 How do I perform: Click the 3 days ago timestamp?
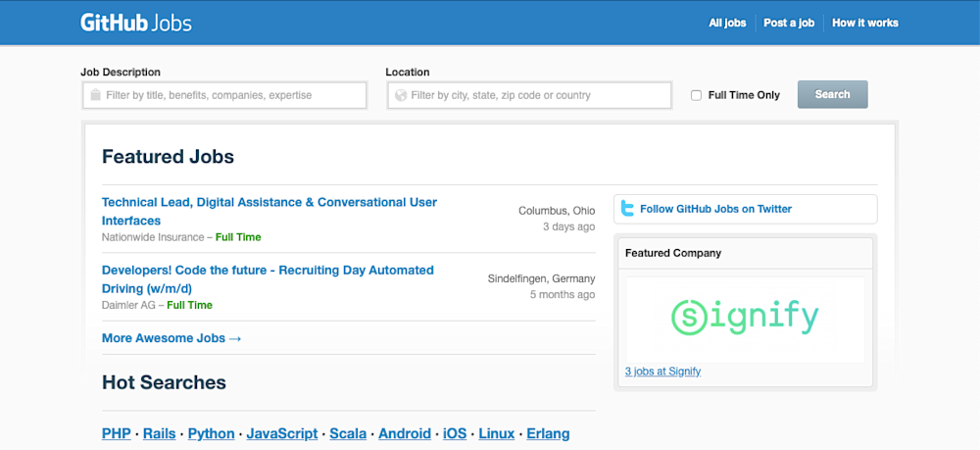[568, 226]
